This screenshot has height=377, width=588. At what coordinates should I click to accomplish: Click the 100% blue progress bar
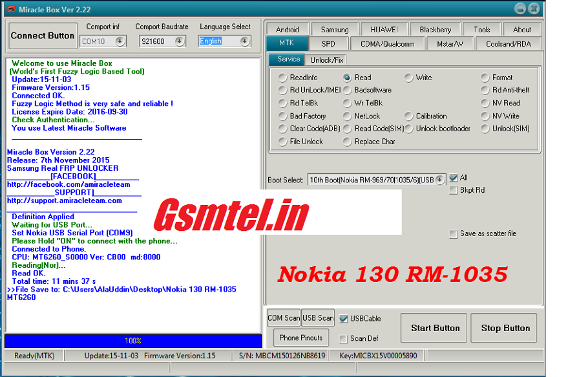coord(133,341)
